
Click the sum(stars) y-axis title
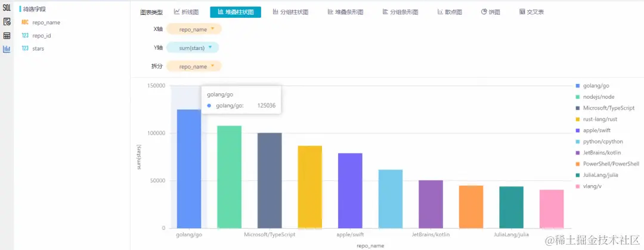pos(139,157)
